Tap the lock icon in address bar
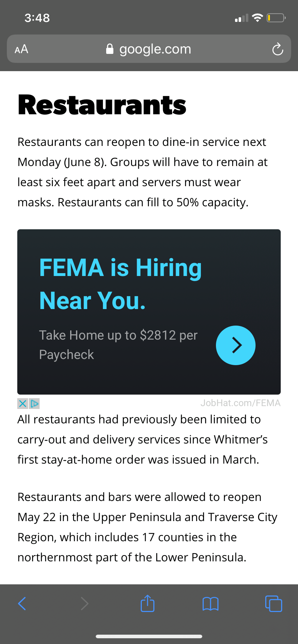The image size is (298, 644). point(110,49)
